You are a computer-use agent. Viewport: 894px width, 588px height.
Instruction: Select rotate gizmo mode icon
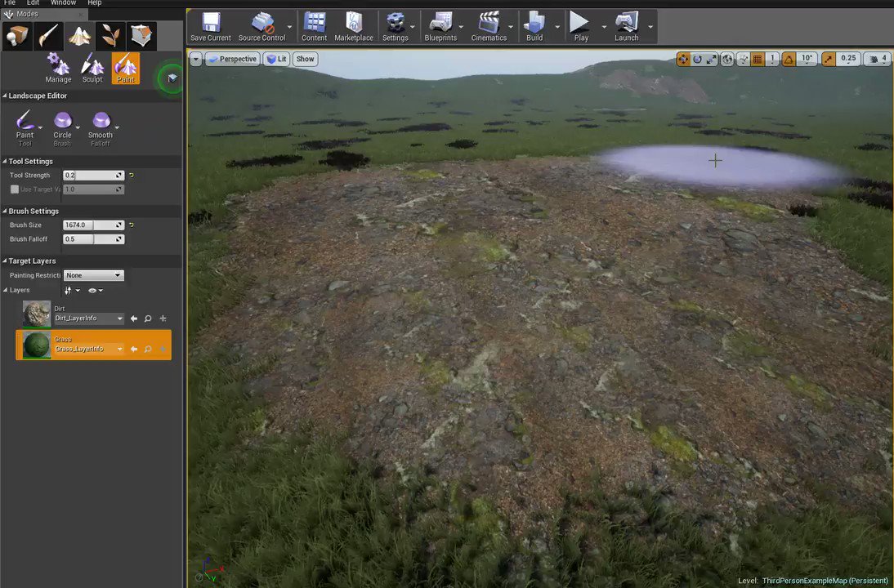pos(697,59)
